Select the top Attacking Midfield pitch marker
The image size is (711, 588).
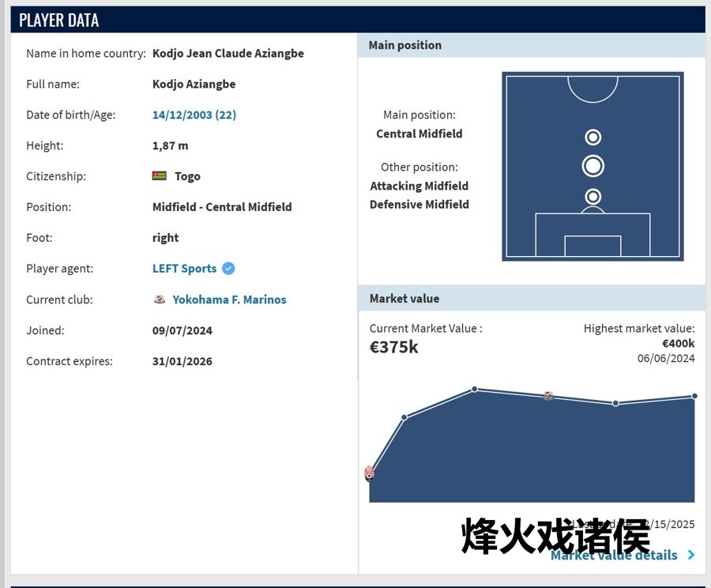[592, 138]
